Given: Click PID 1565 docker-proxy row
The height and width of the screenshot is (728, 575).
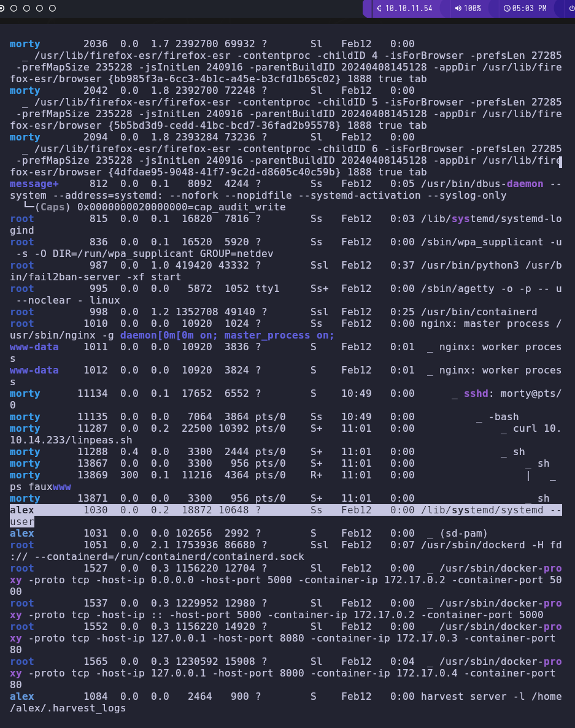Looking at the screenshot, I should (95, 662).
